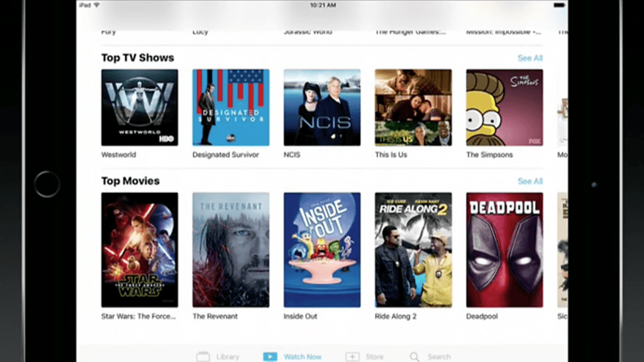The height and width of the screenshot is (362, 644).
Task: Tap the Watch Now play icon
Action: 270,356
